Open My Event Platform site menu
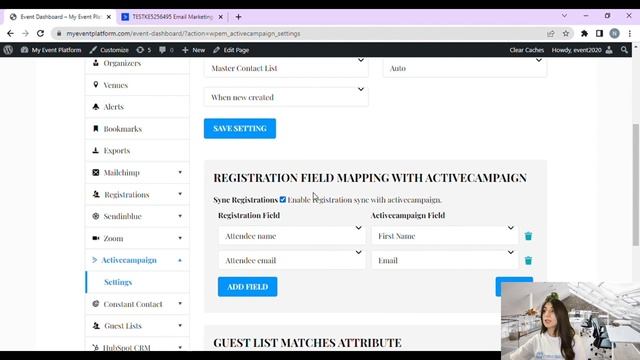The height and width of the screenshot is (360, 640). tap(51, 50)
